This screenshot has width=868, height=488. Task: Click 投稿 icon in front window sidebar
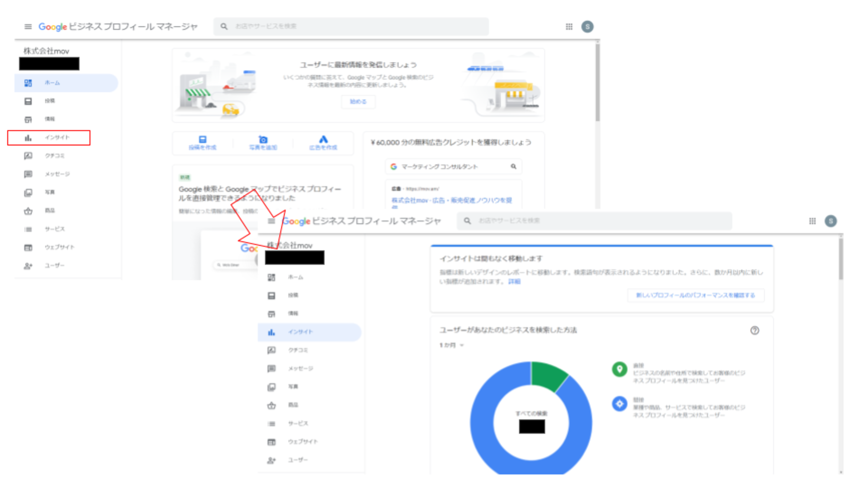pos(271,296)
